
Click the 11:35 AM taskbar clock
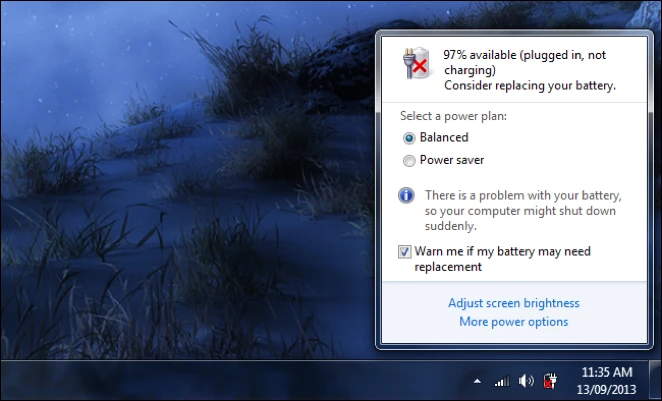(x=604, y=372)
